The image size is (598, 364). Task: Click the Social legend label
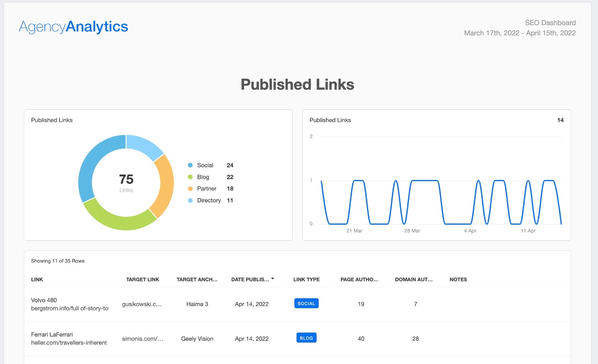pos(205,165)
